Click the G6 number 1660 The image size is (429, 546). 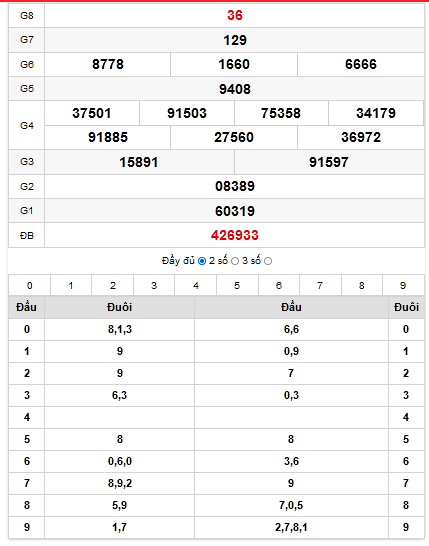[x=234, y=64]
